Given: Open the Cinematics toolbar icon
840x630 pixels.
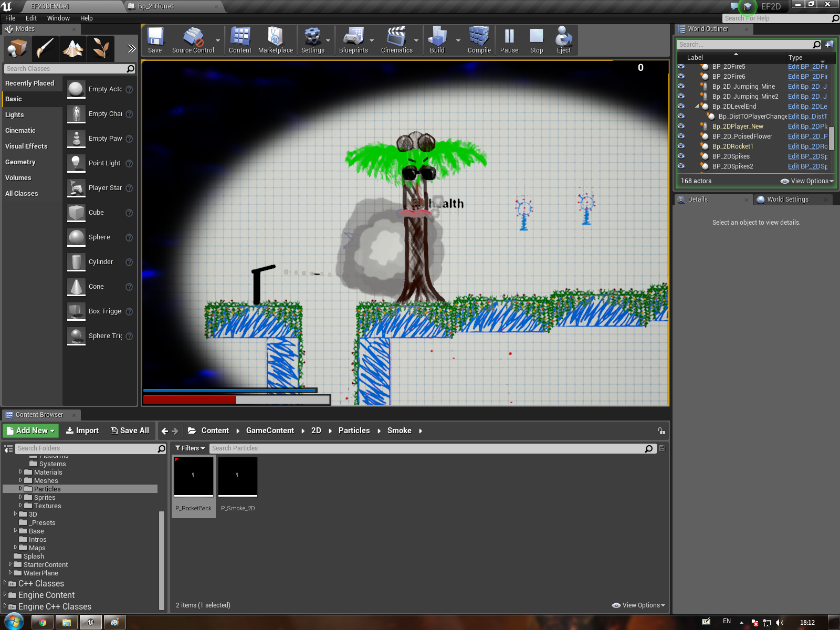Looking at the screenshot, I should point(396,40).
